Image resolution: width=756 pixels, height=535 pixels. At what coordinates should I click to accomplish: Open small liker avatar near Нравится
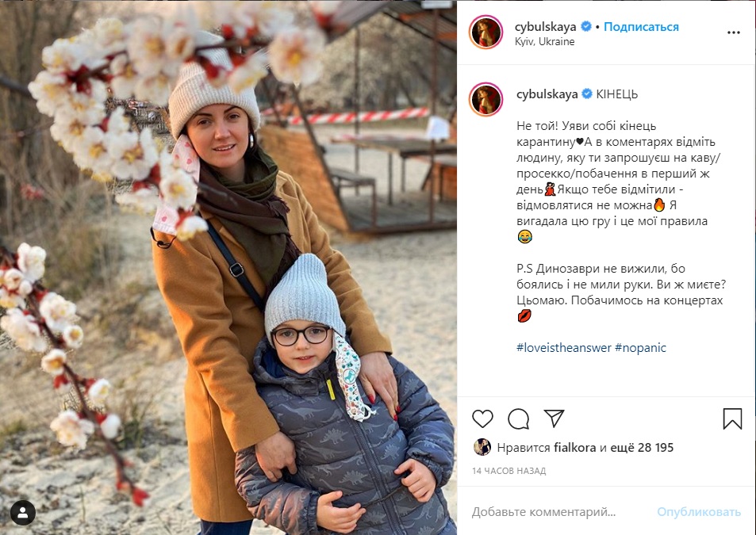click(x=482, y=447)
